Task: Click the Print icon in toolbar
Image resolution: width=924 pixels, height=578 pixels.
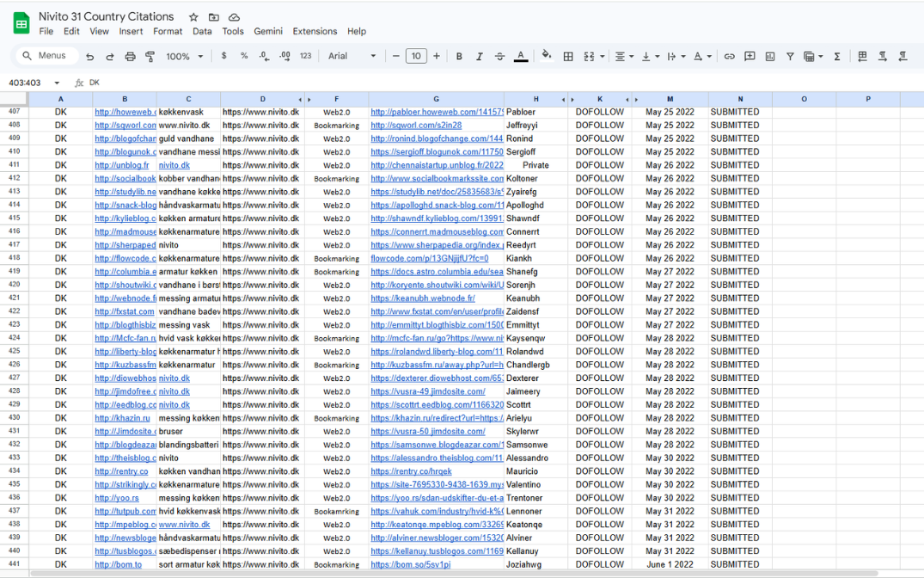Action: point(130,57)
